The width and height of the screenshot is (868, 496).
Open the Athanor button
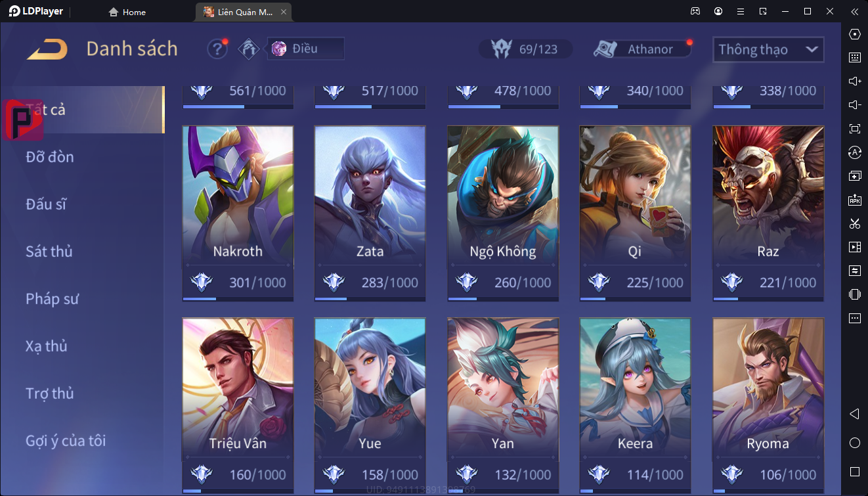click(642, 49)
